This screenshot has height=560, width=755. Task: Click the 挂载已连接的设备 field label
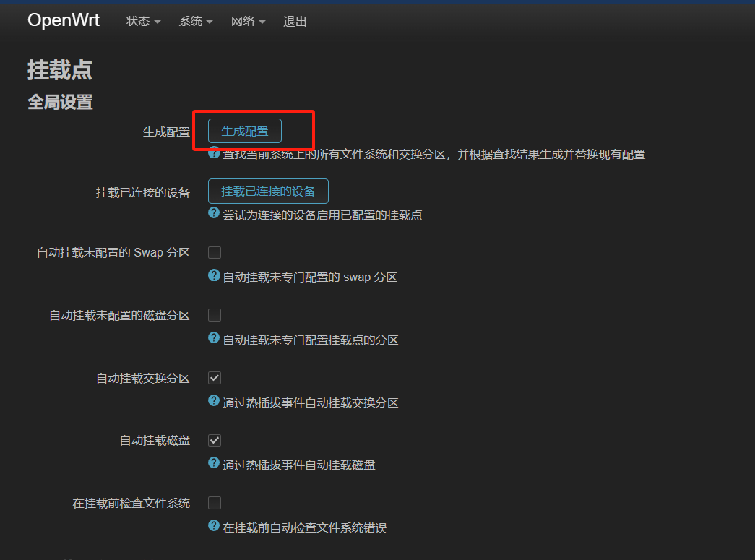click(x=143, y=193)
